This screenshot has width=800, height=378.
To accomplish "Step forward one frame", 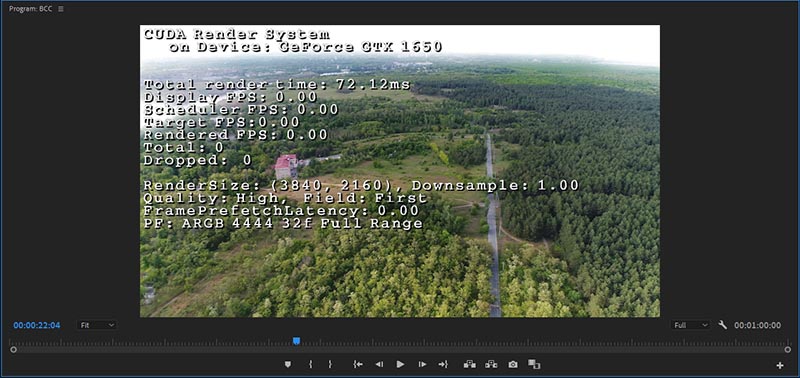I will [422, 364].
